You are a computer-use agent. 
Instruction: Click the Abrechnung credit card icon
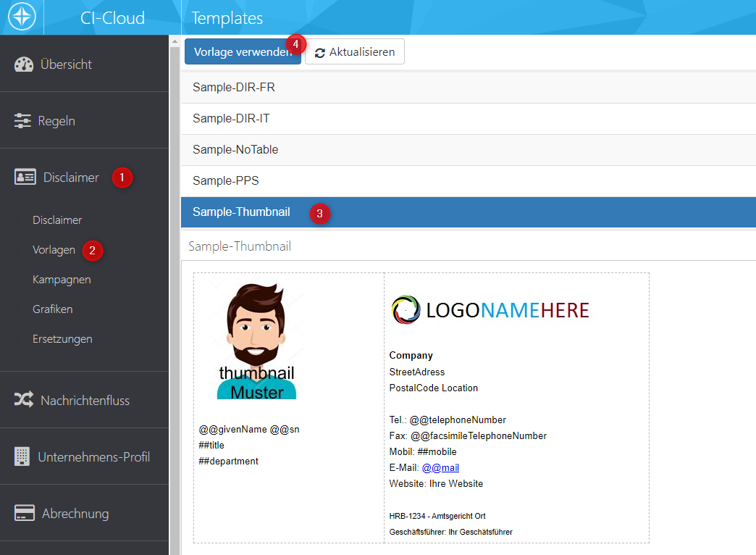(25, 514)
